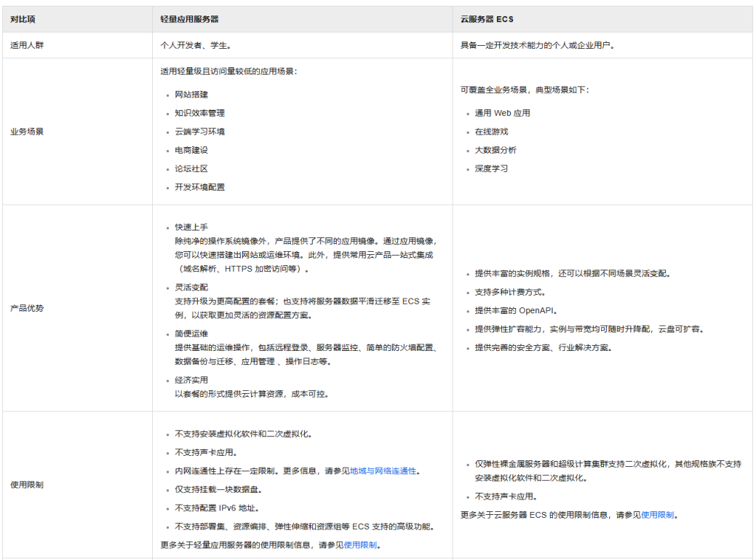Viewport: 756px width, 560px height.
Task: Select the 电商建设 list item
Action: 191,150
